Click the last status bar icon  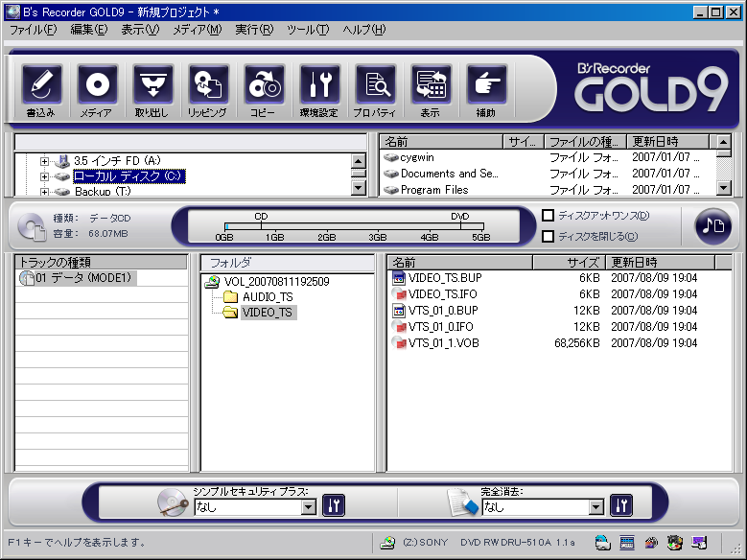click(699, 543)
